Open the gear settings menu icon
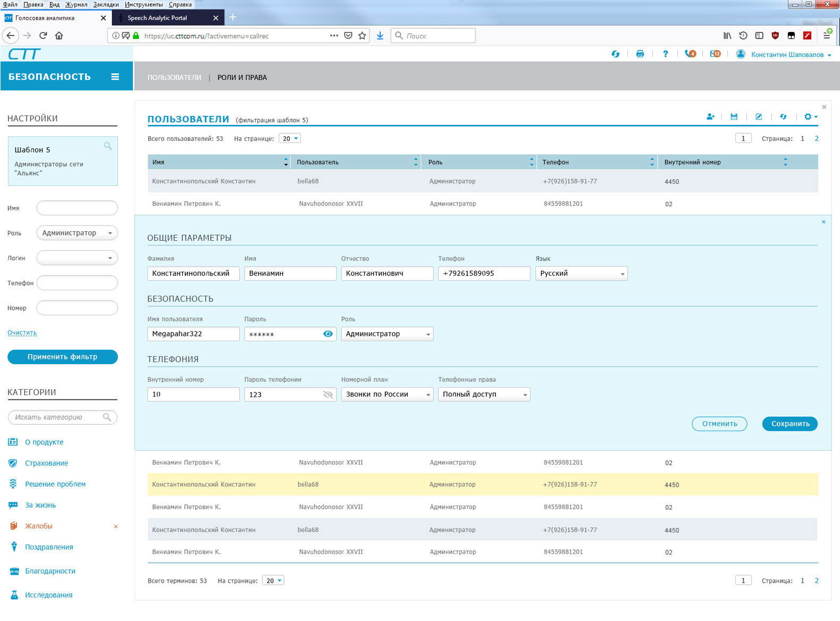The height and width of the screenshot is (621, 840). (x=810, y=117)
